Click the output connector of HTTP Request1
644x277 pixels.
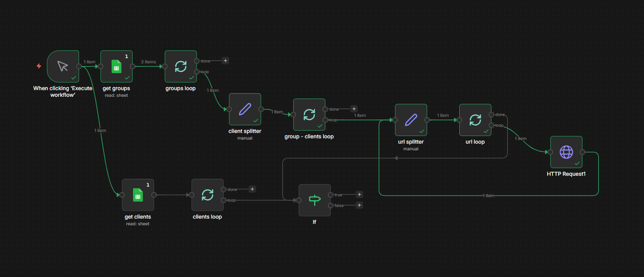coord(582,152)
